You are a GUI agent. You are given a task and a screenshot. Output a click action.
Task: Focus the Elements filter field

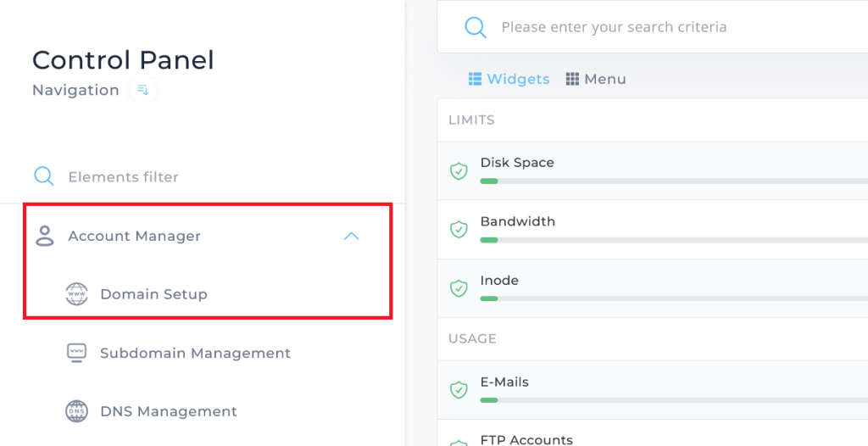tap(212, 177)
